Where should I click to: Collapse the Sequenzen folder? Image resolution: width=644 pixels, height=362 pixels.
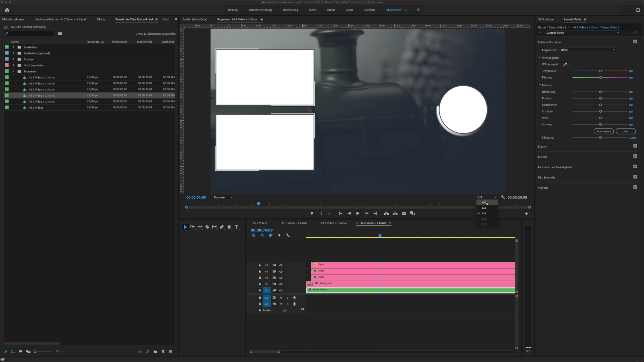13,71
